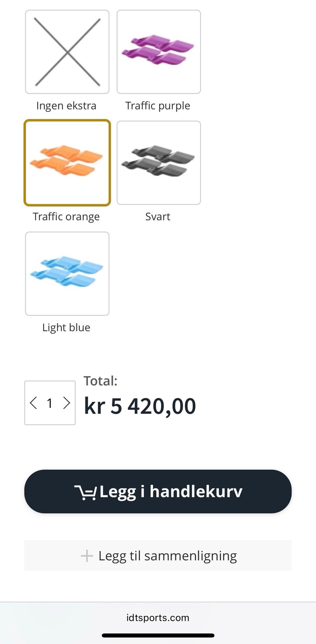Viewport: 316px width, 644px height.
Task: Click the Light blue label text
Action: pyautogui.click(x=66, y=328)
